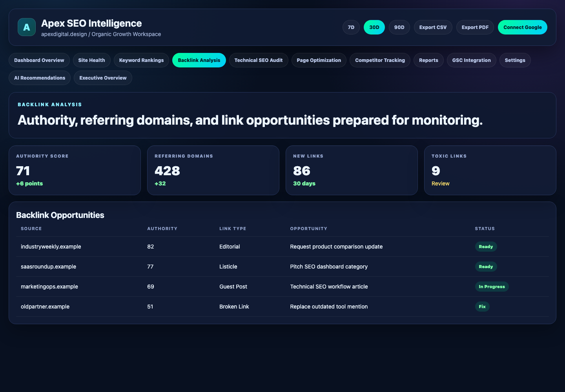The image size is (565, 392).
Task: Switch to Page Optimization tab
Action: click(319, 60)
